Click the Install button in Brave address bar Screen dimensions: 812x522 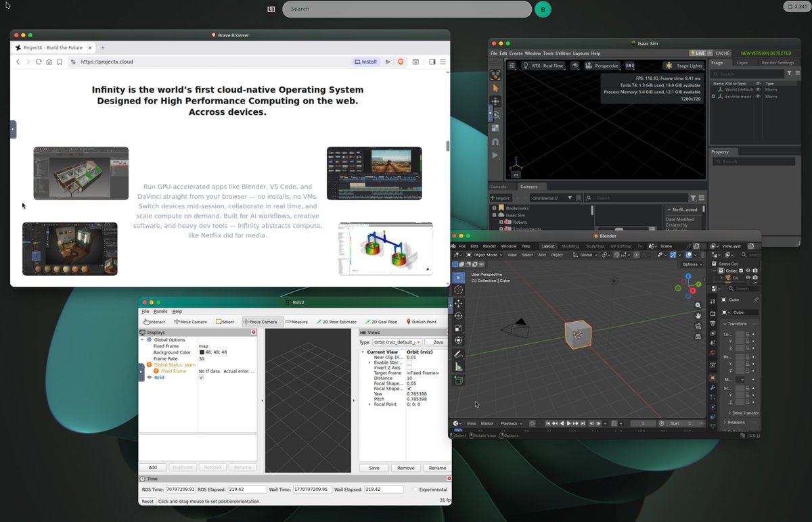366,62
